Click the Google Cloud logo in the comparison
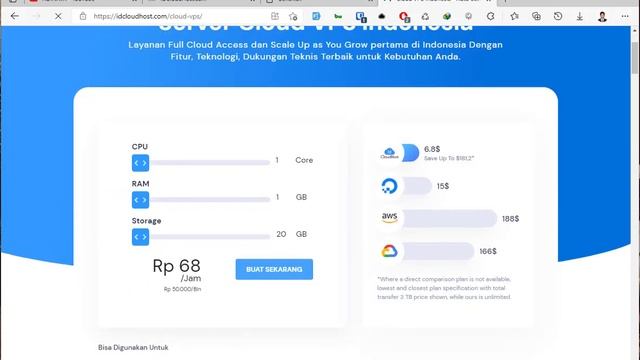Image resolution: width=640 pixels, height=360 pixels. click(x=389, y=251)
